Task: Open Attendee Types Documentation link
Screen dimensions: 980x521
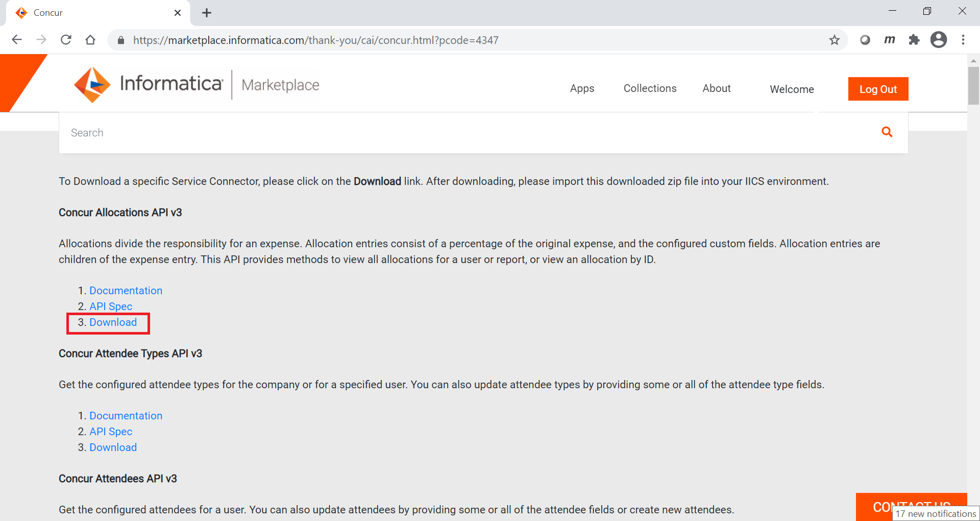Action: pyautogui.click(x=126, y=416)
